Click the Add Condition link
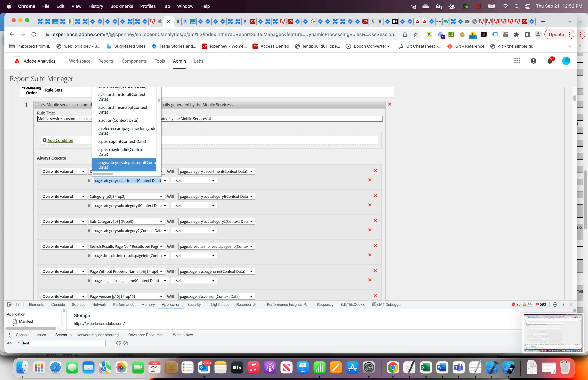The height and width of the screenshot is (380, 588). [x=60, y=140]
